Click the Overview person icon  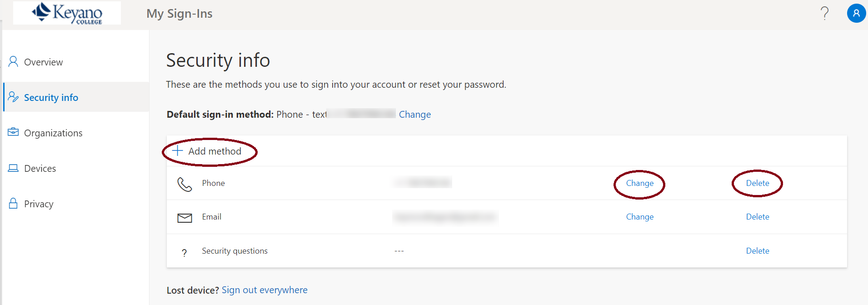pyautogui.click(x=13, y=62)
